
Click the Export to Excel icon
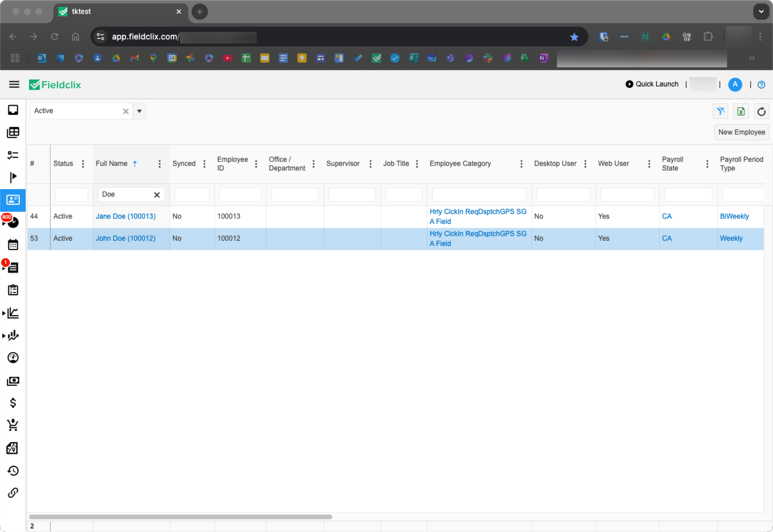(x=741, y=111)
